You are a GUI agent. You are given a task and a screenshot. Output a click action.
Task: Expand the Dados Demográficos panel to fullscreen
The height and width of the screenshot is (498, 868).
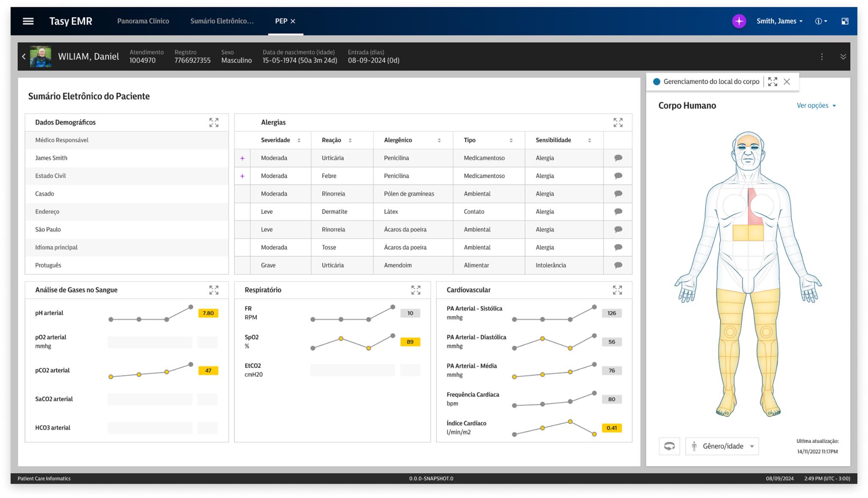(214, 123)
